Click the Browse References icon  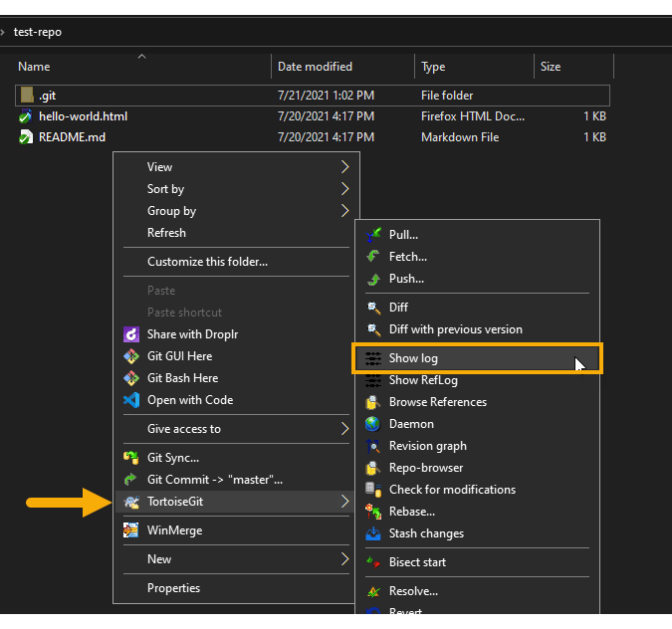(x=373, y=402)
